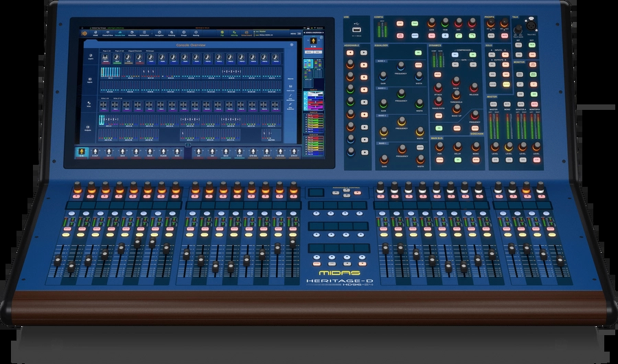618x364 pixels.
Task: Tap the Fader Level icon beside Console Overview
Action: (x=290, y=87)
